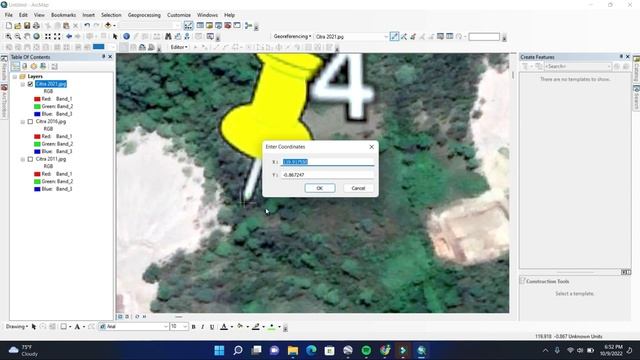Open Microsoft Edge from the taskbar
Screen dimensions: 640x360
coord(311,350)
